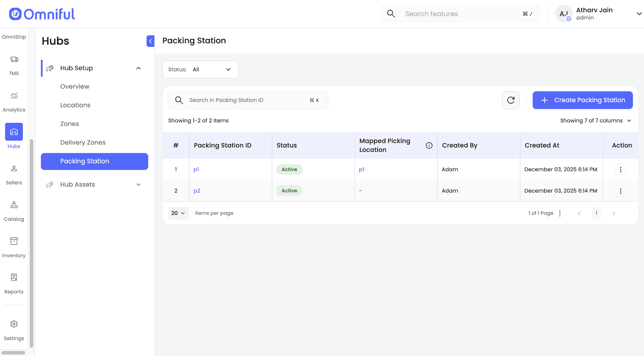Click Mapped Picking Location info icon

(x=429, y=145)
